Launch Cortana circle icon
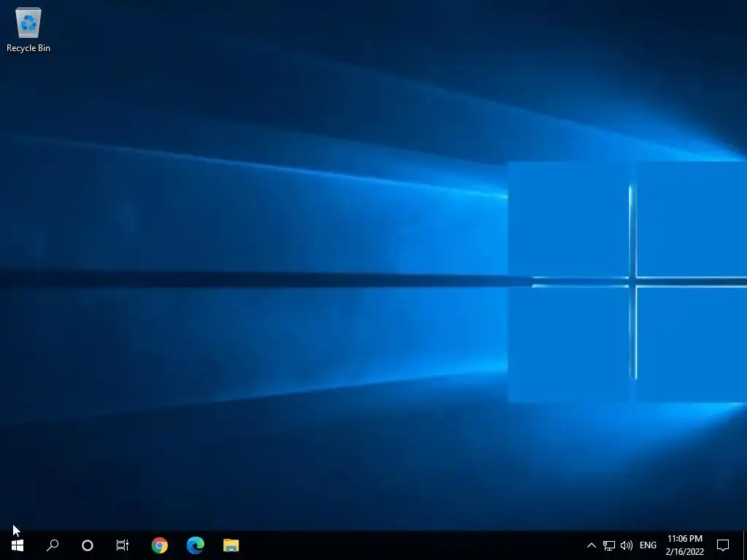This screenshot has width=747, height=560. (88, 545)
